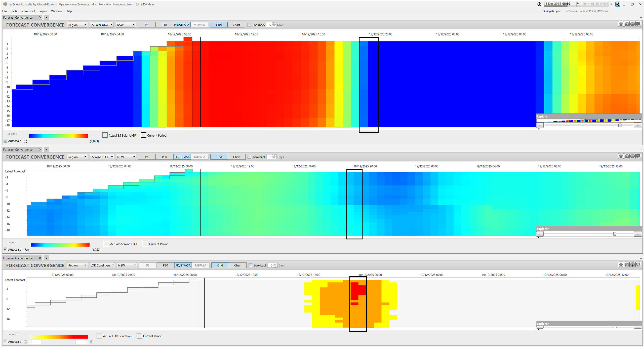Viewport: 644px width, 347px height.
Task: Open the Tools menu
Action: [14, 11]
